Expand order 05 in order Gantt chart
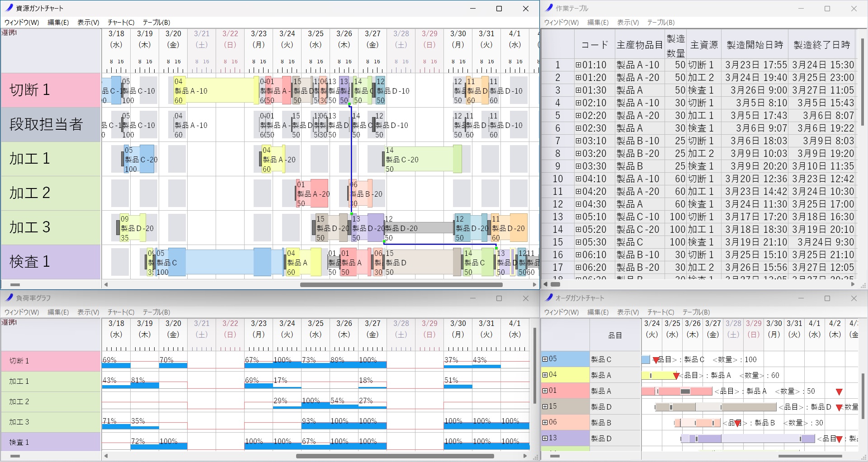The height and width of the screenshot is (462, 868). pos(545,359)
